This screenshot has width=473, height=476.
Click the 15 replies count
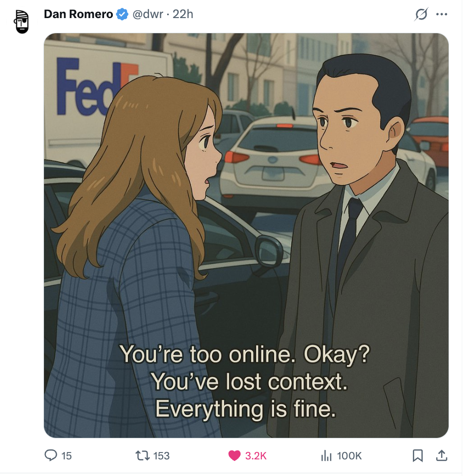(x=66, y=455)
